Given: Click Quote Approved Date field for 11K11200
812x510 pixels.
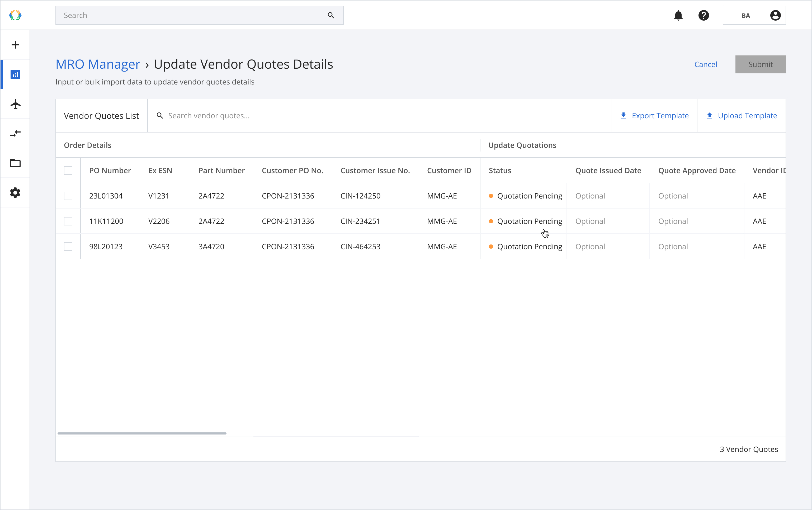Looking at the screenshot, I should point(697,221).
